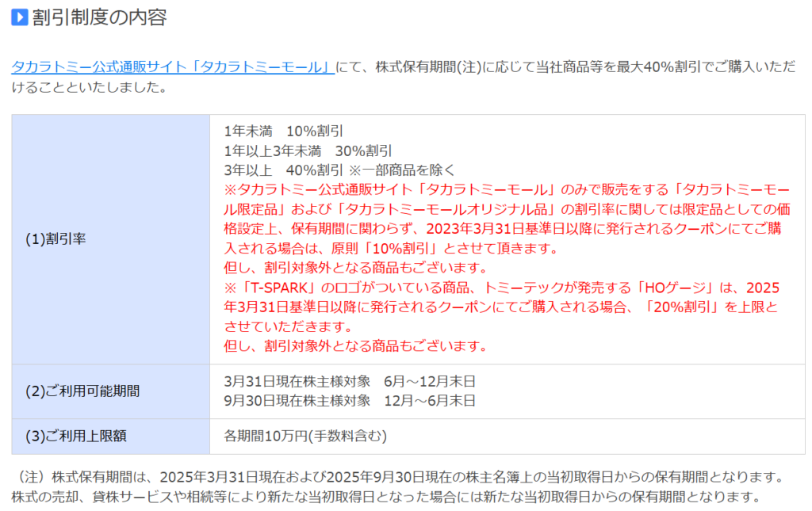Click the 9月30日現在株主様対象 12月～6月末日 line

350,401
